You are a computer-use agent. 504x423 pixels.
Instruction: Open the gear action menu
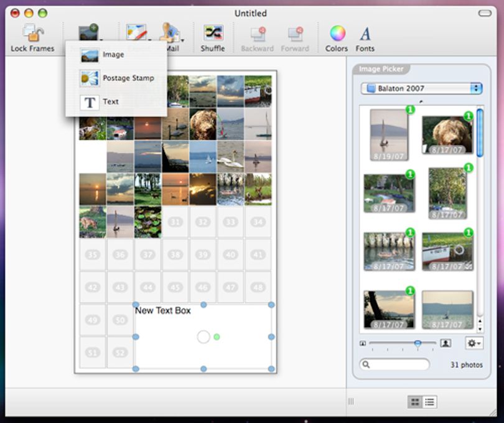(x=474, y=343)
